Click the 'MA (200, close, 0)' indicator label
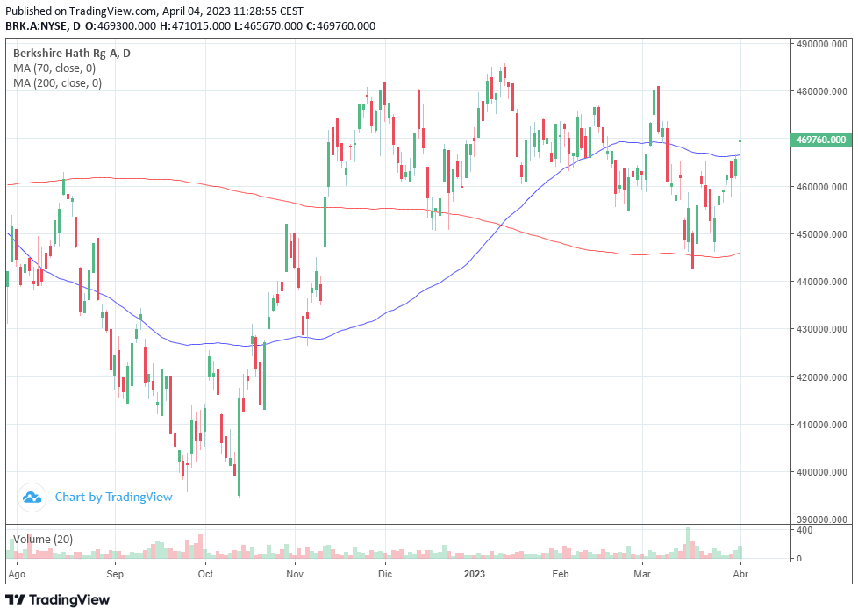The image size is (858, 616). tap(57, 82)
